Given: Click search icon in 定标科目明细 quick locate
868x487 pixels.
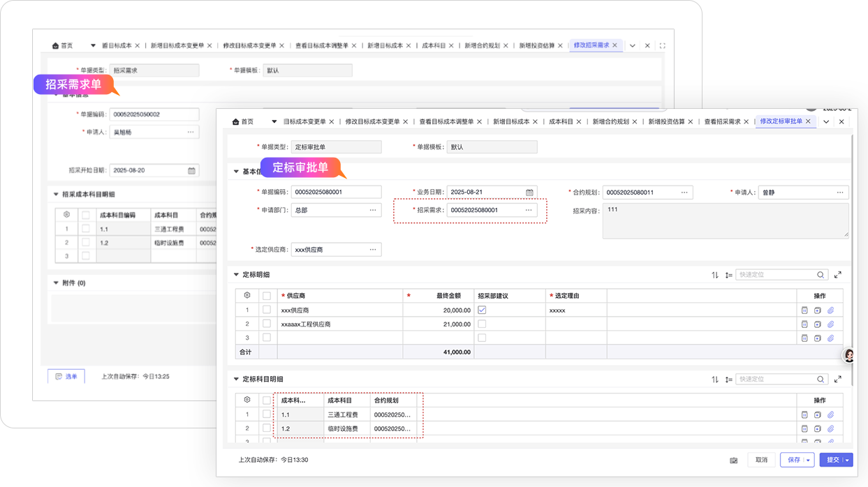Looking at the screenshot, I should tap(821, 380).
